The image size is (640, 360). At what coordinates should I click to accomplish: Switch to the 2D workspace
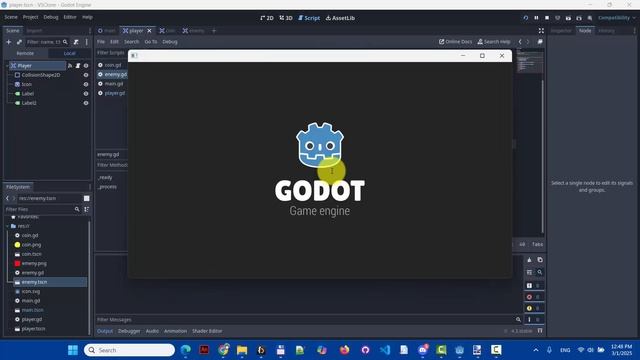tap(267, 18)
